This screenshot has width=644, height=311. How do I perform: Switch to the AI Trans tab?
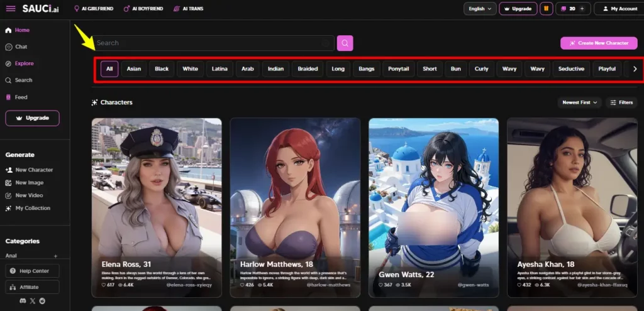tap(189, 9)
